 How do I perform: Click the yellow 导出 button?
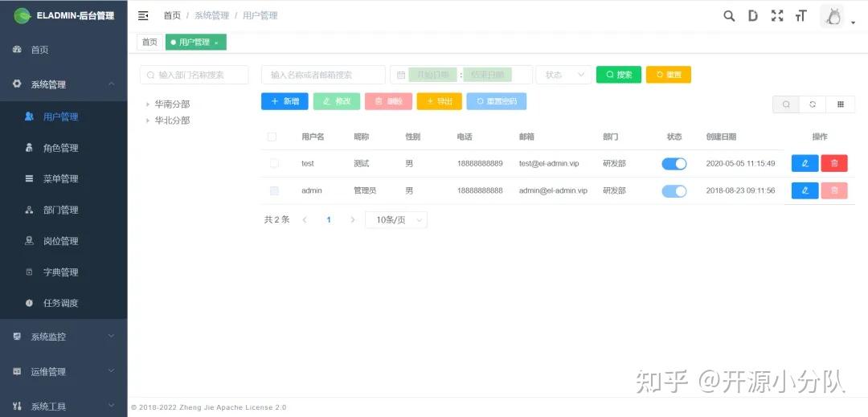point(439,101)
